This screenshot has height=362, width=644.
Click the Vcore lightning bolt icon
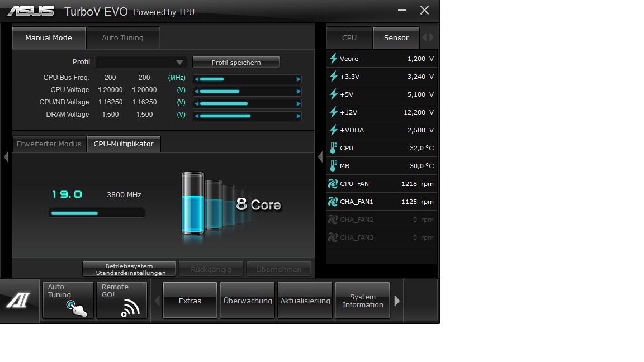(x=334, y=59)
